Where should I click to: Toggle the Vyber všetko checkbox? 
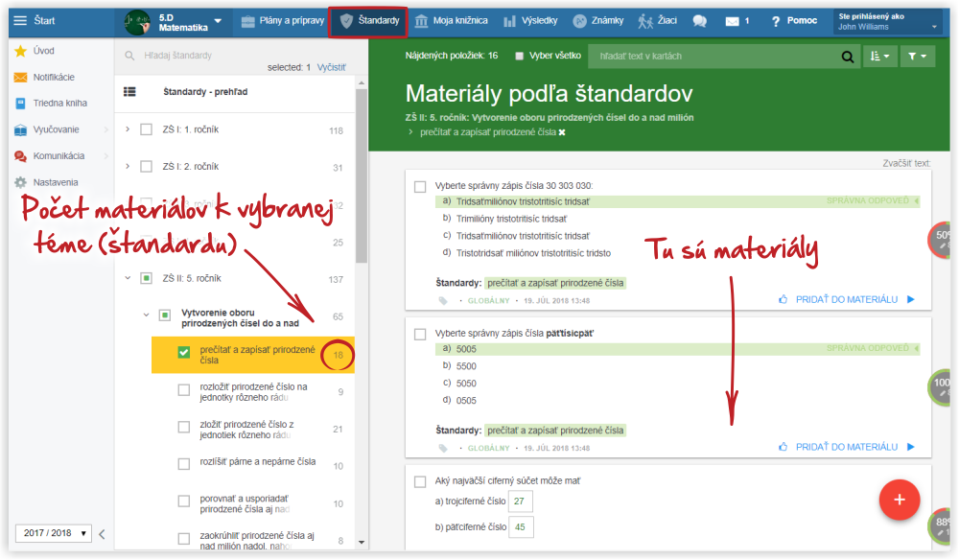(x=519, y=57)
